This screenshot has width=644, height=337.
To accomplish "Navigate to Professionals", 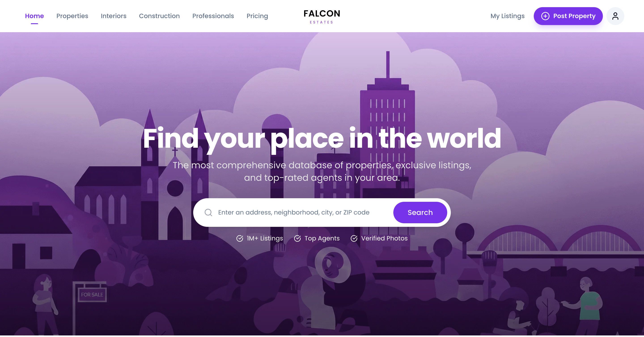I will point(213,16).
